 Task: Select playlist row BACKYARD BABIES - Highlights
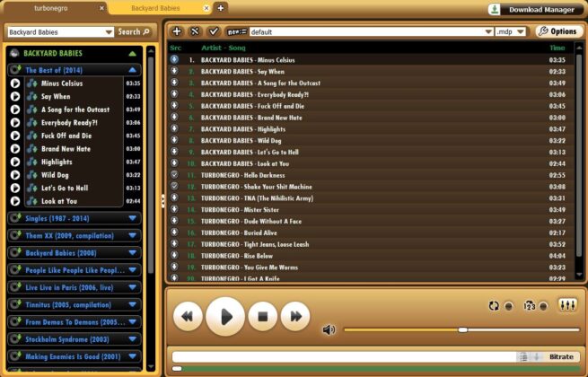[370, 129]
